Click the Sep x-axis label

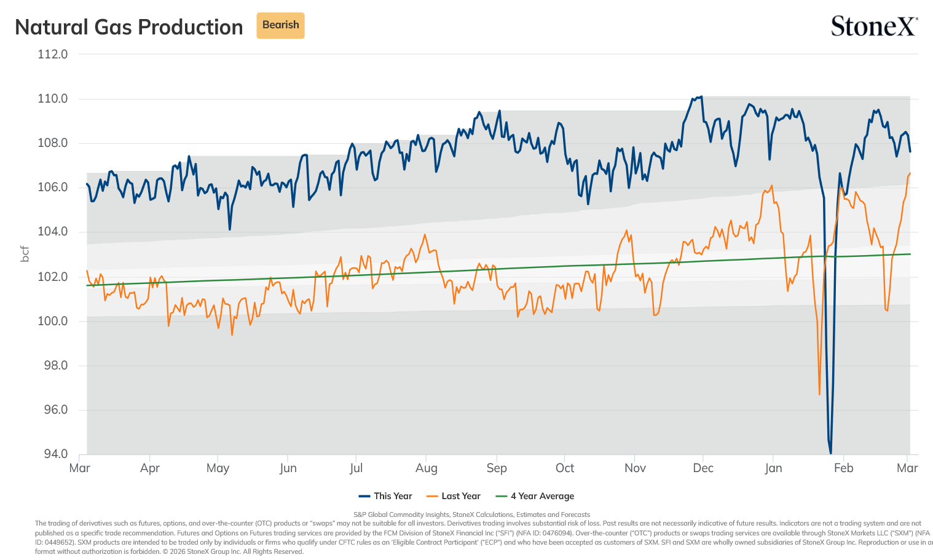pyautogui.click(x=497, y=468)
